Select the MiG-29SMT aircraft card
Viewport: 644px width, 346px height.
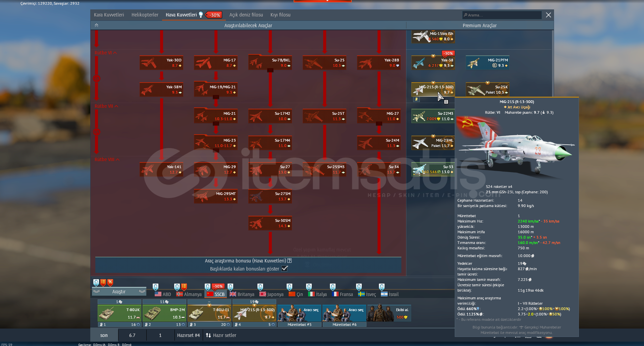pyautogui.click(x=216, y=196)
